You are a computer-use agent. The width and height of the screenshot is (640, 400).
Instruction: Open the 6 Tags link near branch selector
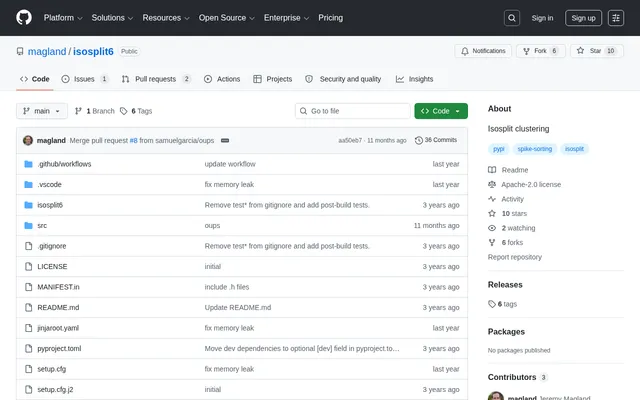click(x=136, y=111)
